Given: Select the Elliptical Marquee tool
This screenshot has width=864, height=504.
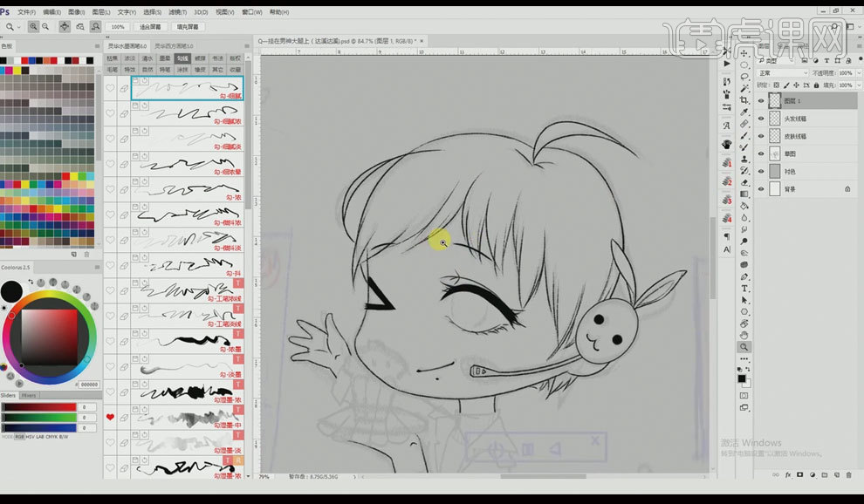Looking at the screenshot, I should pos(744,65).
